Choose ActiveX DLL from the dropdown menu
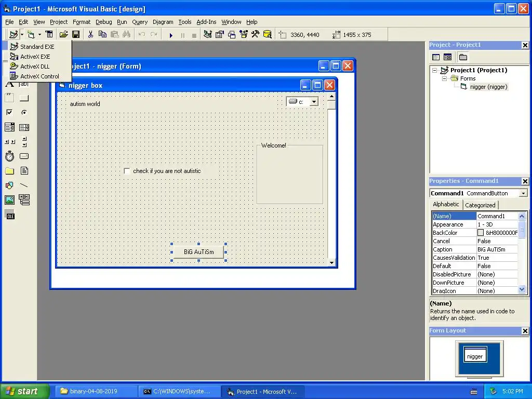This screenshot has width=532, height=399. tap(35, 66)
